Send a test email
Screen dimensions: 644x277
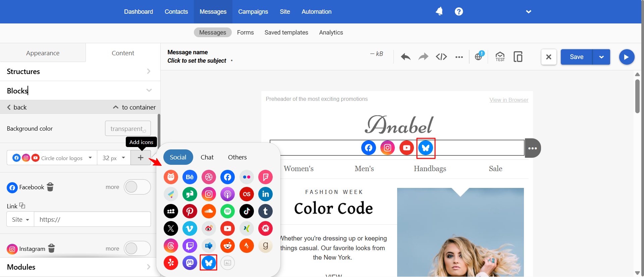pyautogui.click(x=500, y=57)
